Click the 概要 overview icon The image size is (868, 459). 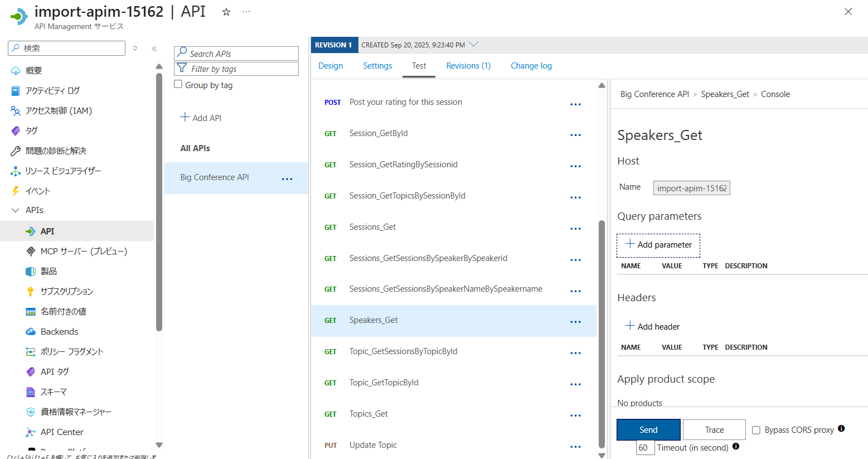click(16, 71)
